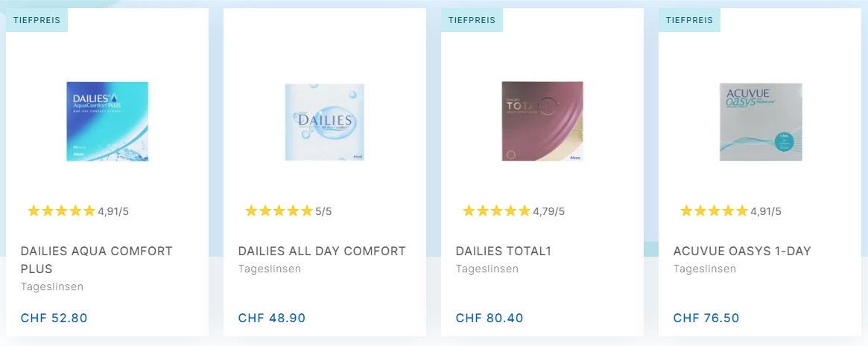Click the DAILIES AQUA COMFORT PLUS title
This screenshot has height=346, width=868.
pyautogui.click(x=97, y=260)
